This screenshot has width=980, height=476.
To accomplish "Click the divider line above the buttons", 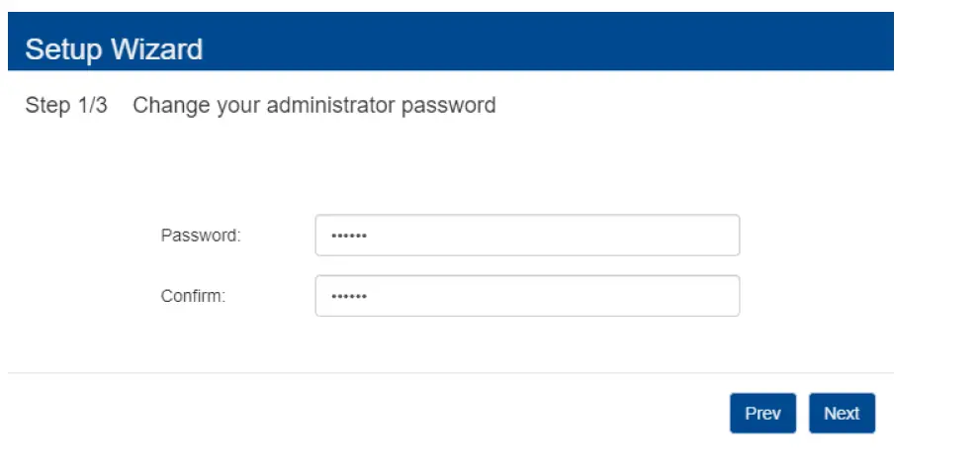I will click(x=450, y=373).
